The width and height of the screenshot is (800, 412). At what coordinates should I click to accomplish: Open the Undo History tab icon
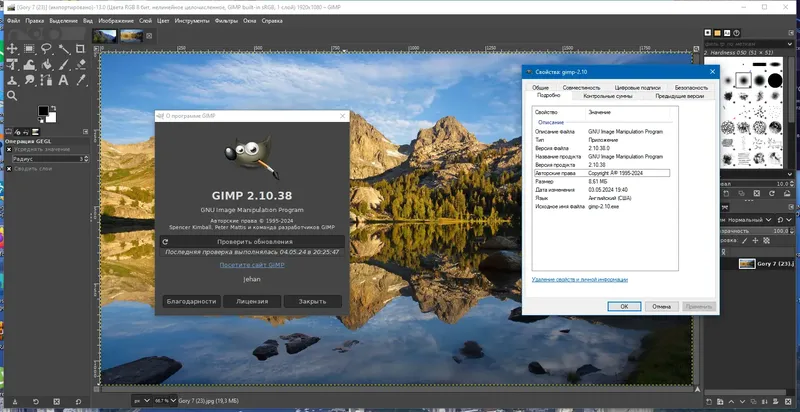(26, 132)
